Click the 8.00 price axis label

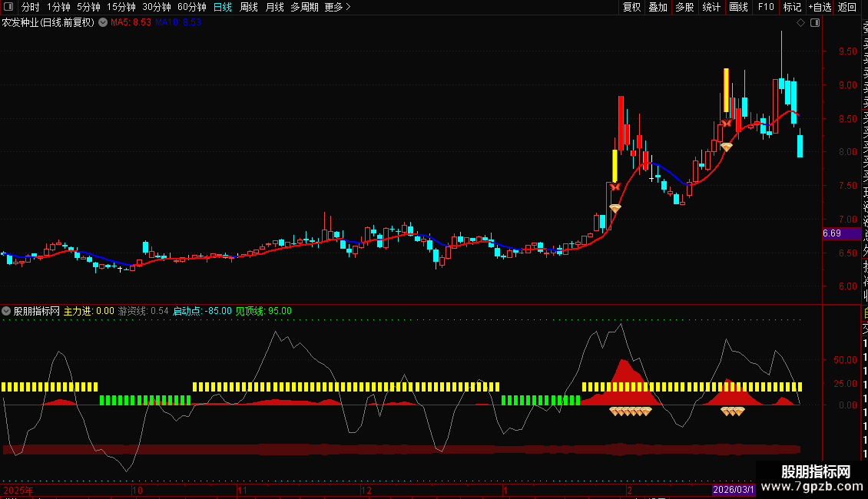click(x=847, y=152)
